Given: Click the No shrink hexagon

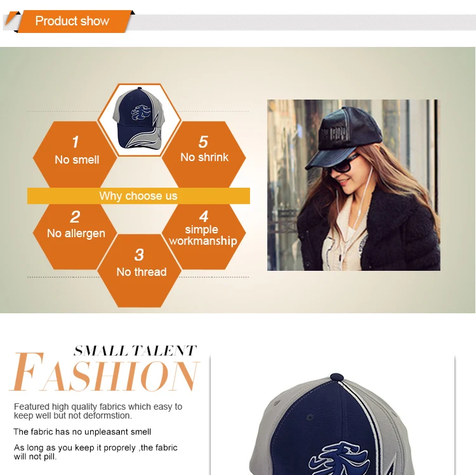Looking at the screenshot, I should (204, 155).
